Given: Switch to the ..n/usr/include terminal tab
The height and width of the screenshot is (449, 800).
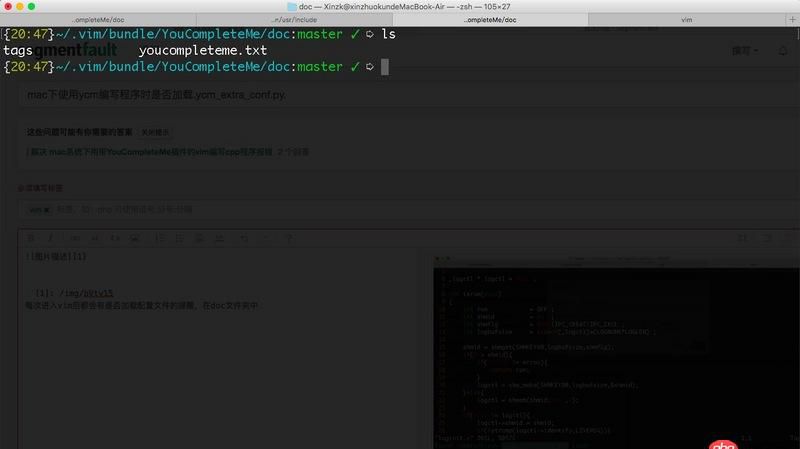Looking at the screenshot, I should coord(294,20).
